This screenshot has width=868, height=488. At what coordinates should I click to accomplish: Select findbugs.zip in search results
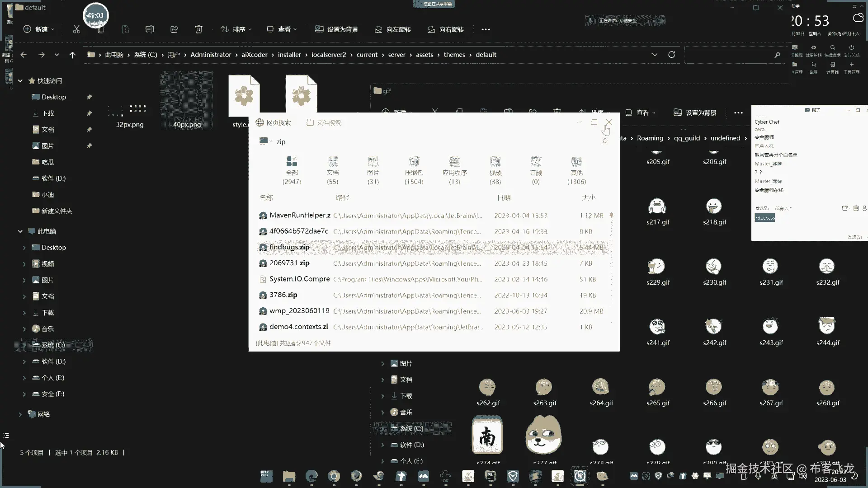pos(289,247)
